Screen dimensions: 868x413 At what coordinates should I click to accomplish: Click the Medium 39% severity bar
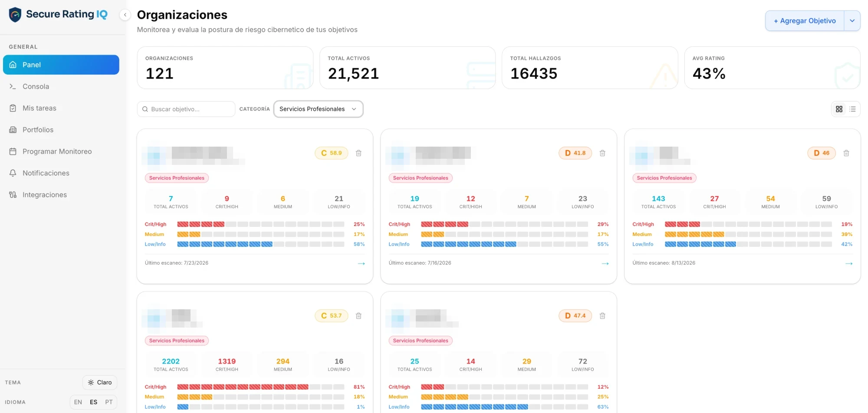[749, 234]
